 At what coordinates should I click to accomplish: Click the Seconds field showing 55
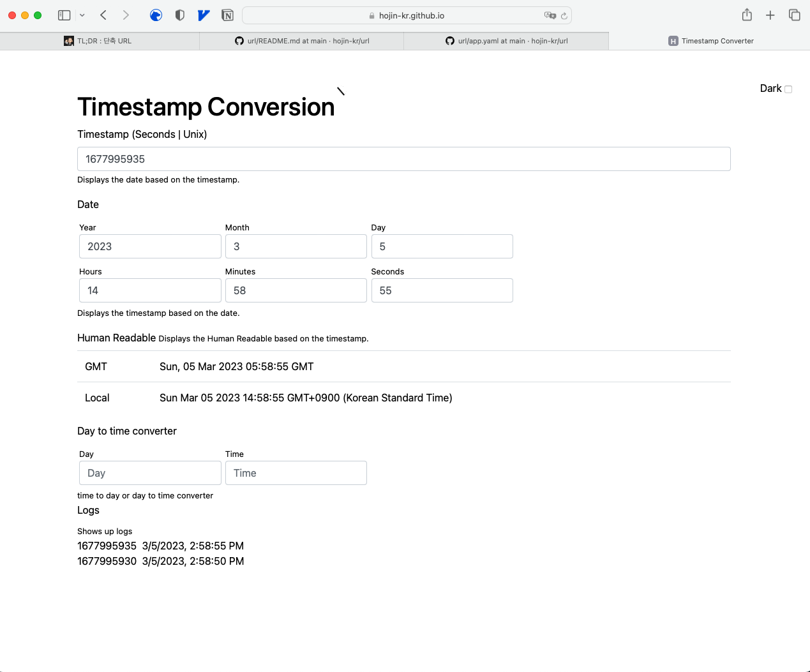coord(442,290)
